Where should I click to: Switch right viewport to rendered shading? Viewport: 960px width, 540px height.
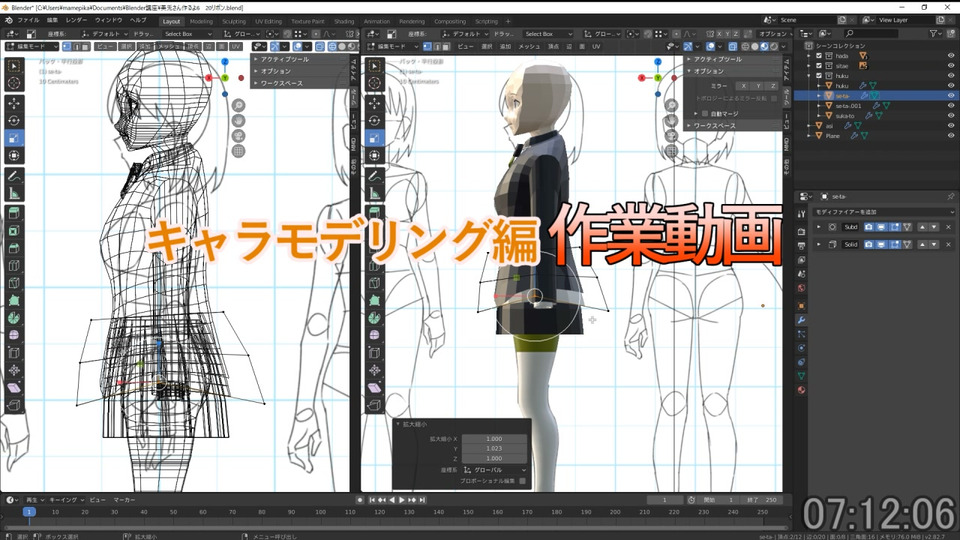click(774, 47)
